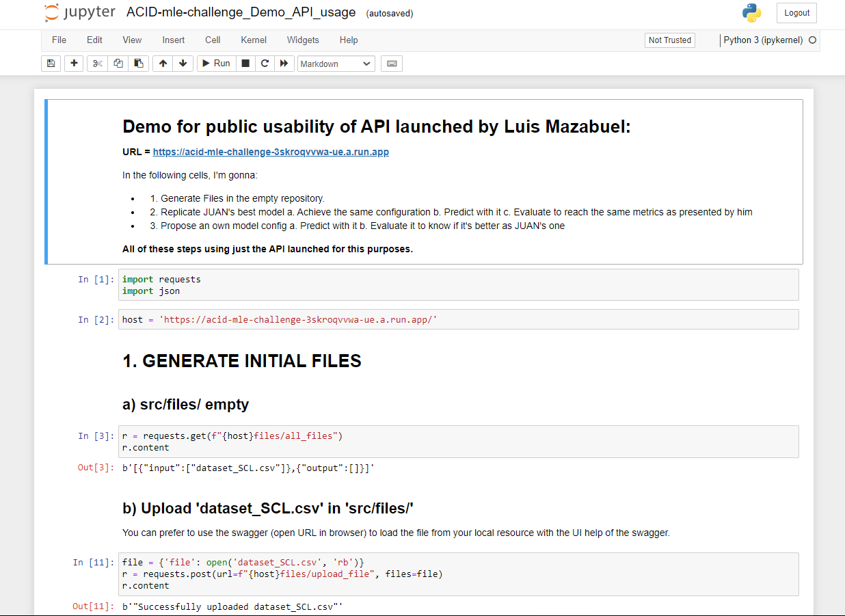This screenshot has width=845, height=616.
Task: Click the Not Trusted button
Action: click(x=669, y=40)
